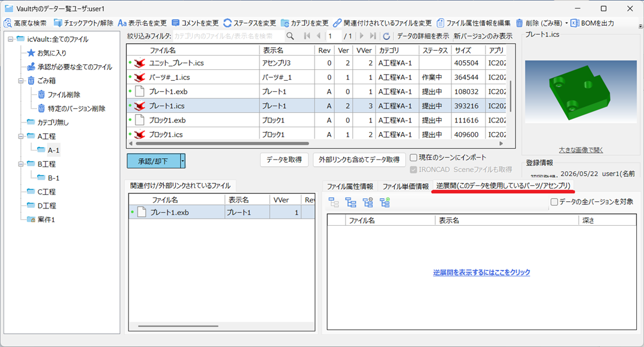Enable 現在のシーンにインポート checkbox
The width and height of the screenshot is (644, 347).
coord(414,158)
